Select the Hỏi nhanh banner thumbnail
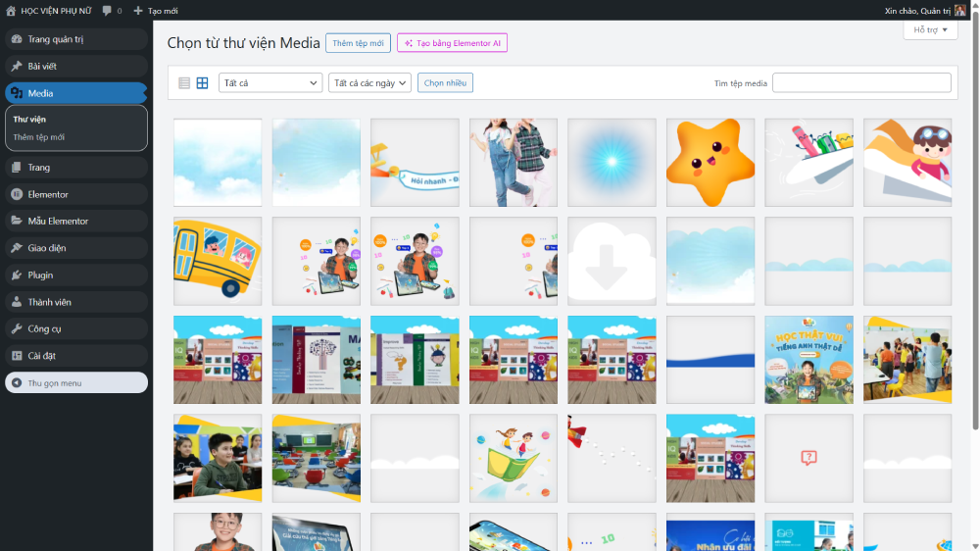This screenshot has width=980, height=551. (415, 163)
